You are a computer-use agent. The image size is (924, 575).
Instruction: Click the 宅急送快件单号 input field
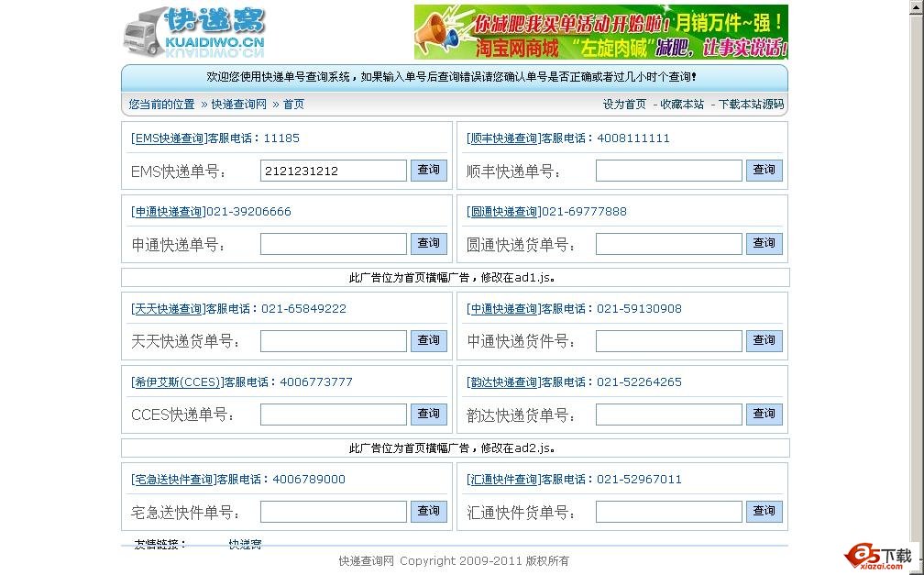coord(333,511)
